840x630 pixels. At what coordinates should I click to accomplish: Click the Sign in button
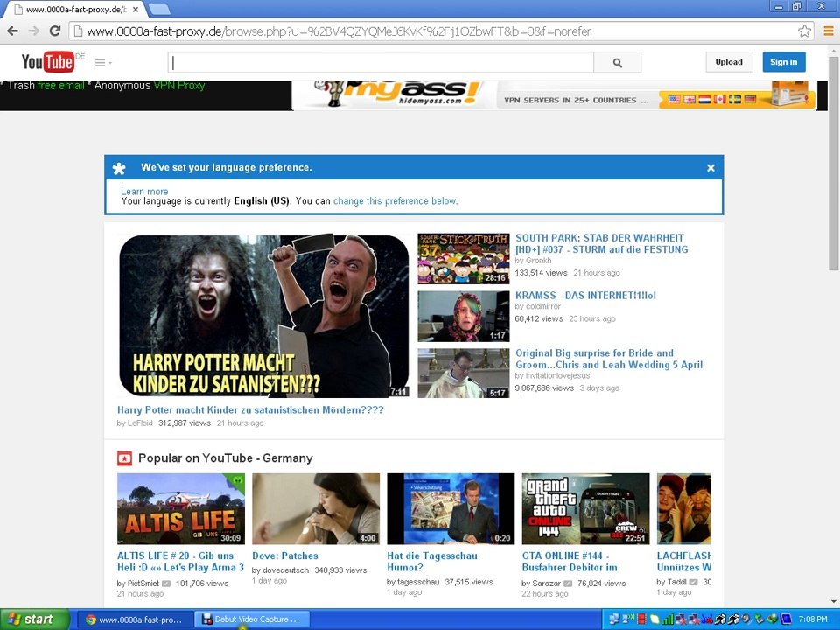coord(784,62)
